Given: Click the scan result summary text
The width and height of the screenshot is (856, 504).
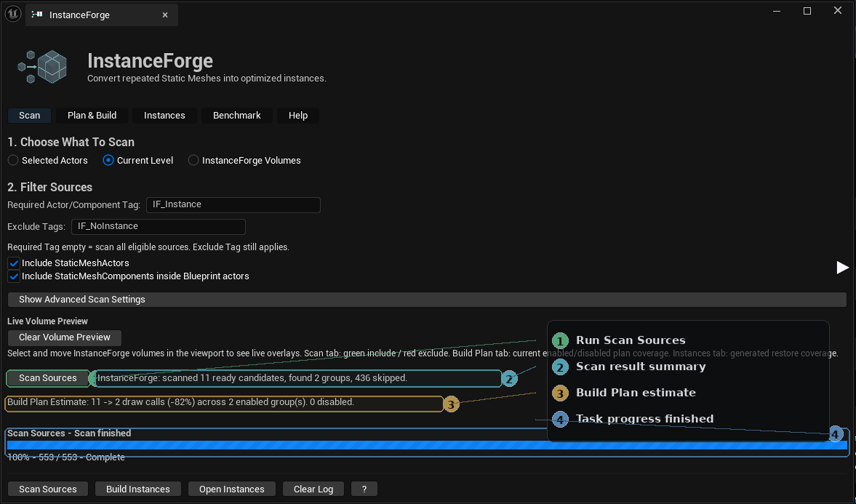Looking at the screenshot, I should point(252,378).
